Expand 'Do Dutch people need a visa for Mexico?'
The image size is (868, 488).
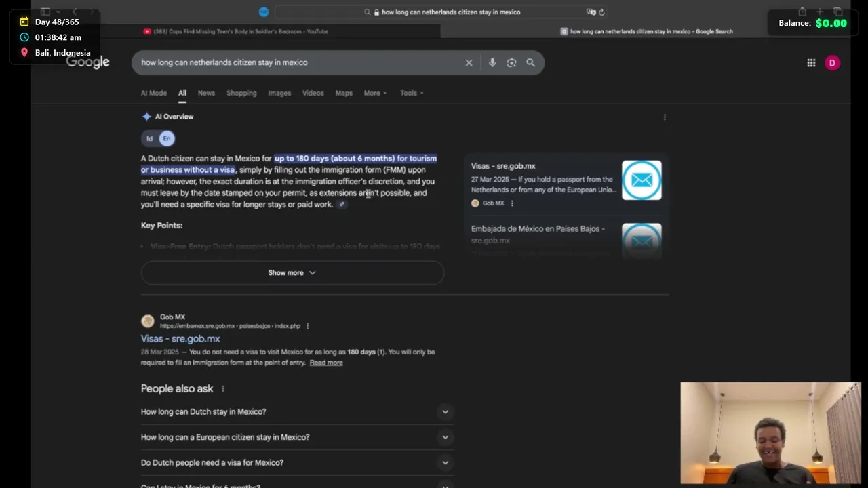(297, 462)
